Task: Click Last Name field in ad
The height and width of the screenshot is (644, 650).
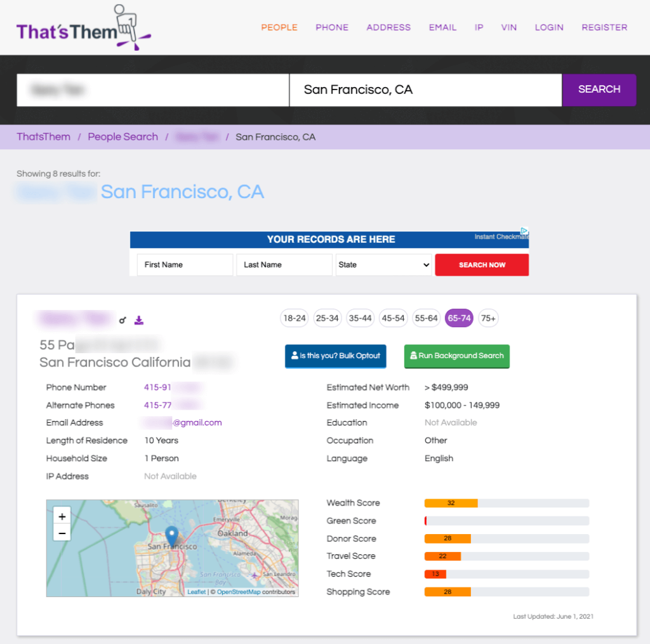Action: coord(284,265)
